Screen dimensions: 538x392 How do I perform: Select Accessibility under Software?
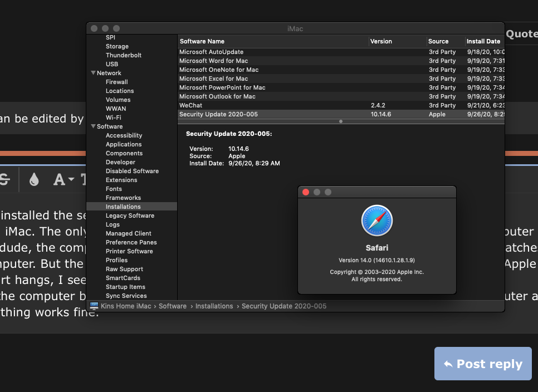[124, 135]
